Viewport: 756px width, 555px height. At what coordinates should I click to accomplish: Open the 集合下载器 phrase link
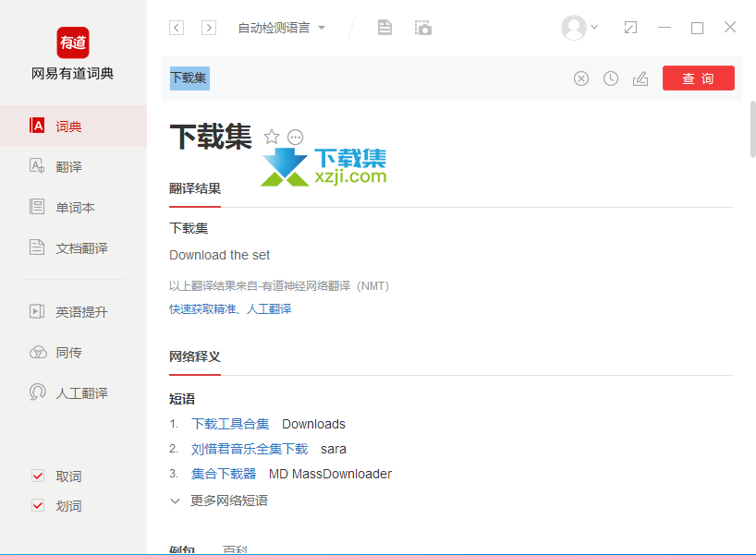(224, 474)
